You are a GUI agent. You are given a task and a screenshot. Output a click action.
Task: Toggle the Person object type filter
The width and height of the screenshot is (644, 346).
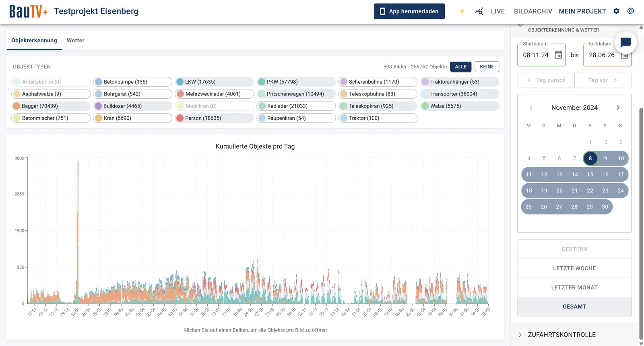[214, 118]
